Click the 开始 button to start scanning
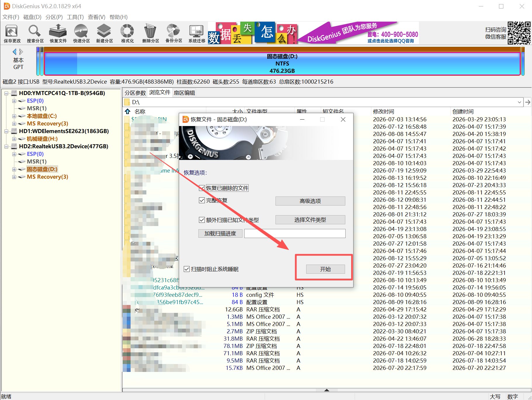 tap(325, 269)
